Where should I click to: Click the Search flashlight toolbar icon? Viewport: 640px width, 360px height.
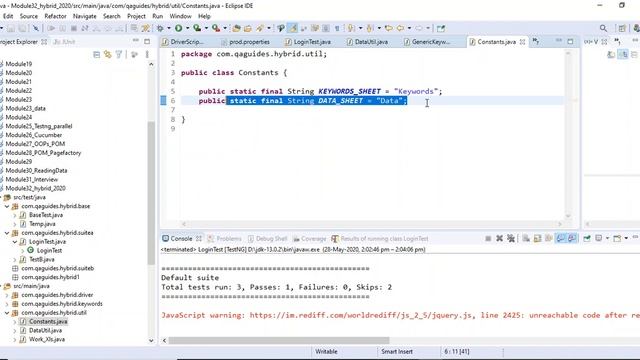(260, 29)
